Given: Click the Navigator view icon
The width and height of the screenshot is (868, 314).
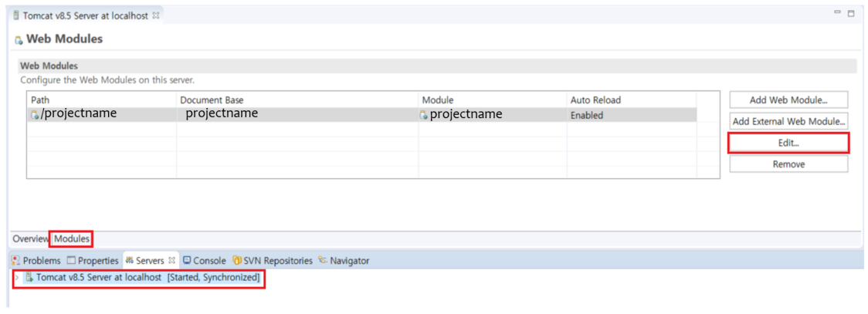Looking at the screenshot, I should pyautogui.click(x=323, y=260).
